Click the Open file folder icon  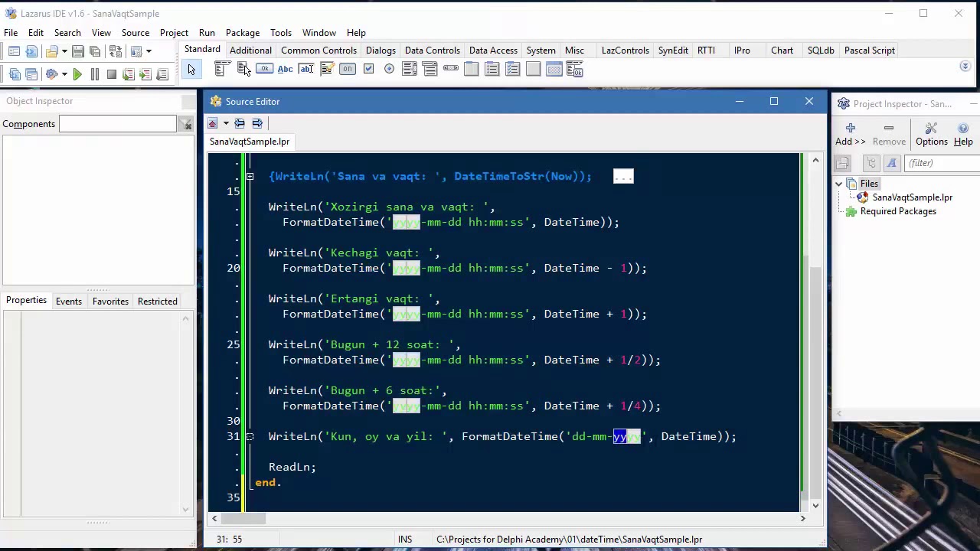tap(51, 51)
